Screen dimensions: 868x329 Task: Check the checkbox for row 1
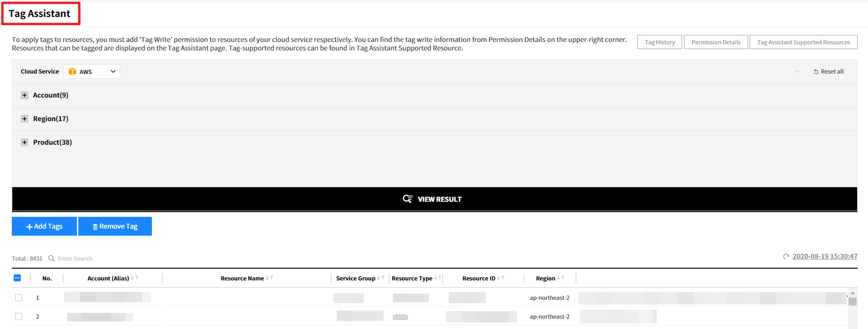pos(18,297)
